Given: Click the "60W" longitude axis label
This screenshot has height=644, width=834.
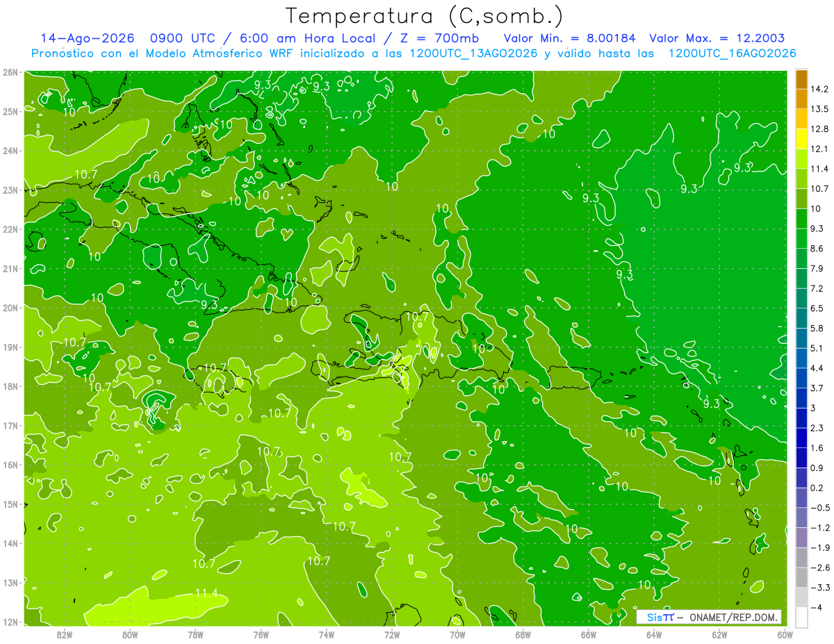Looking at the screenshot, I should pyautogui.click(x=785, y=634).
